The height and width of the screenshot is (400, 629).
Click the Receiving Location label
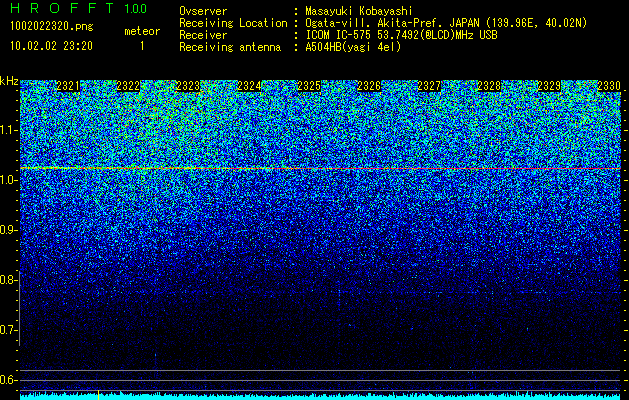coord(233,23)
